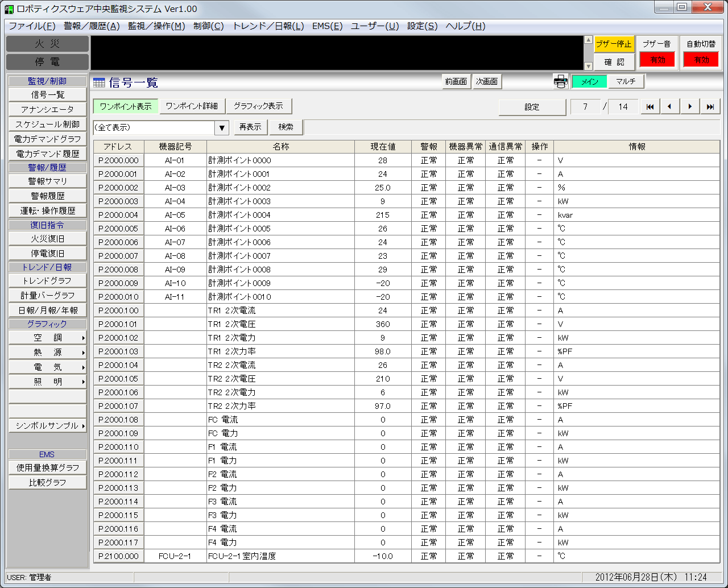Screen dimensions: 728x588
Task: Open EMS(E) menu
Action: click(327, 26)
